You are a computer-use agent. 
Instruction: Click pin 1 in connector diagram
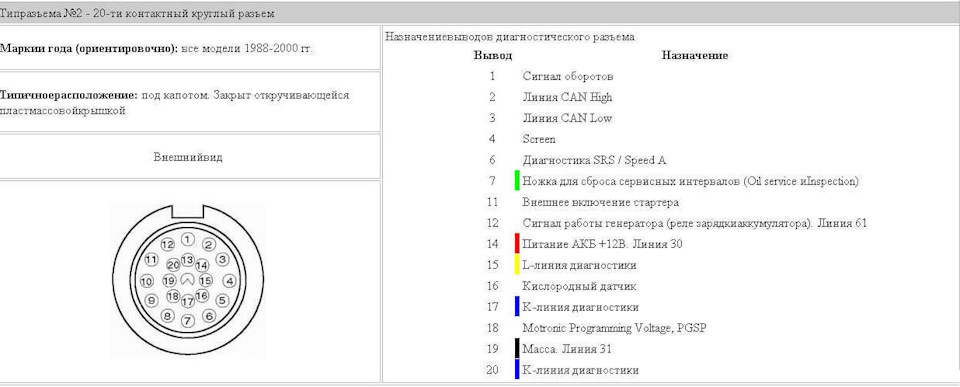[189, 239]
